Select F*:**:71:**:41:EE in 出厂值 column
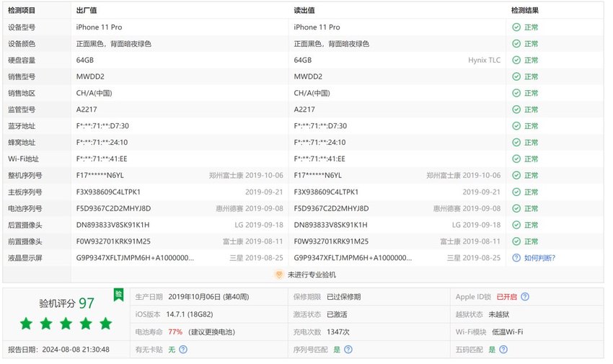 102,159
